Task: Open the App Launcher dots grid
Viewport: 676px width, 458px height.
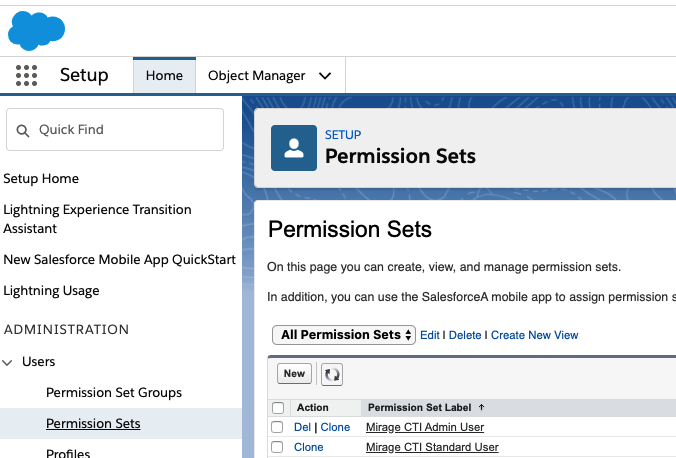Action: click(x=26, y=75)
